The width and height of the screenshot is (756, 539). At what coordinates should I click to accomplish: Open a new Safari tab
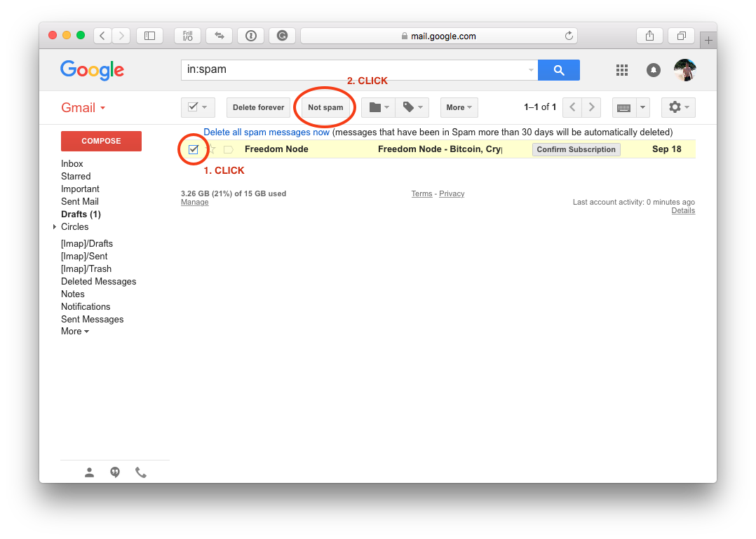[x=708, y=41]
